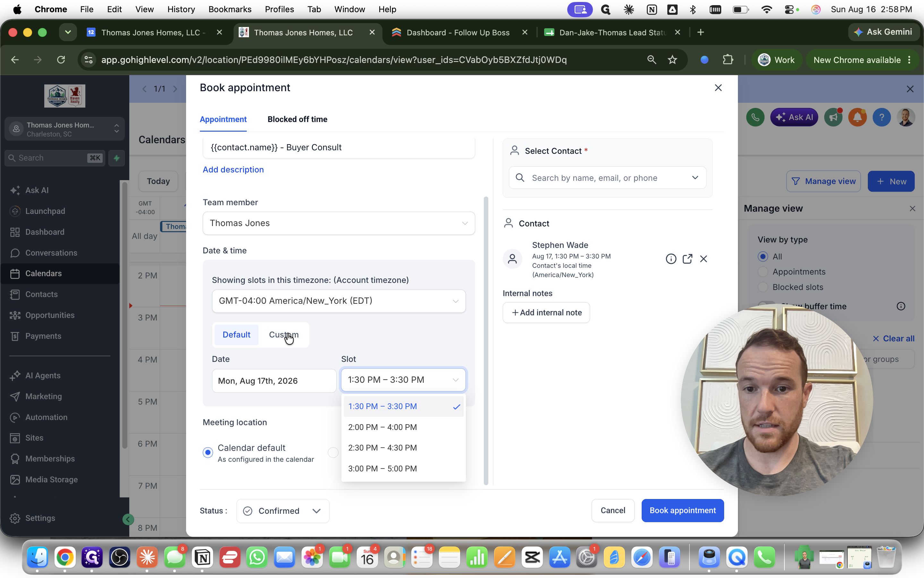The width and height of the screenshot is (924, 578).
Task: Click the user profile avatar
Action: pyautogui.click(x=906, y=117)
